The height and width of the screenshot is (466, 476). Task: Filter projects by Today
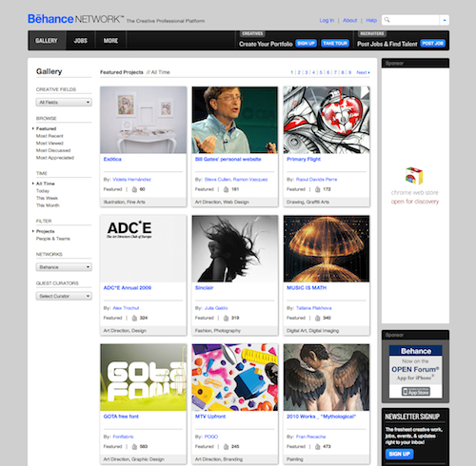(43, 191)
